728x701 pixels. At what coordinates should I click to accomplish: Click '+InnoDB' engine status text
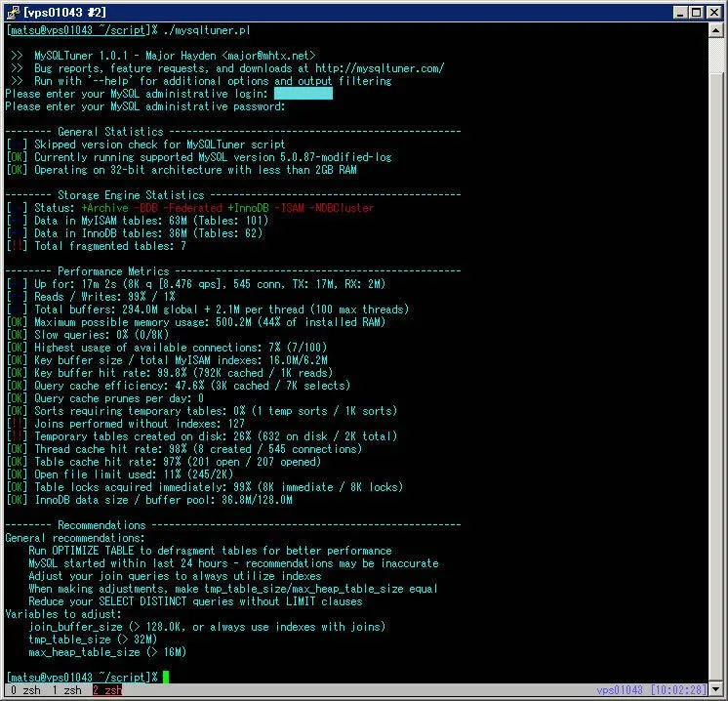point(248,208)
